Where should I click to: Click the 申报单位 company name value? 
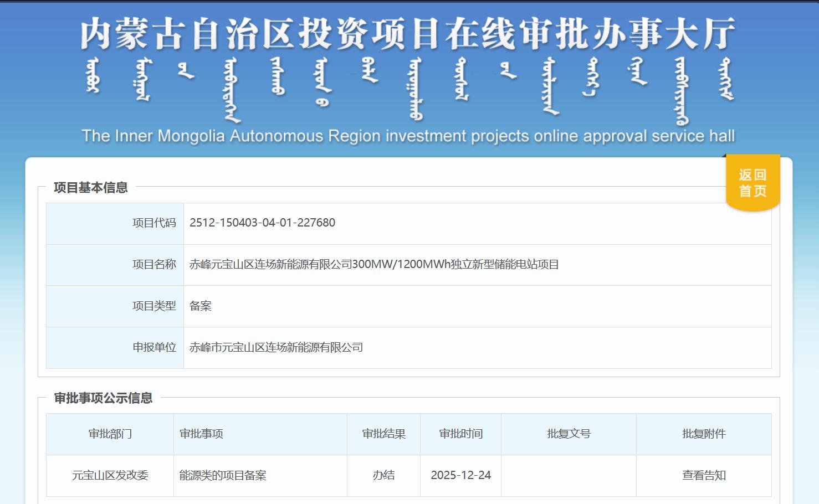tap(276, 348)
